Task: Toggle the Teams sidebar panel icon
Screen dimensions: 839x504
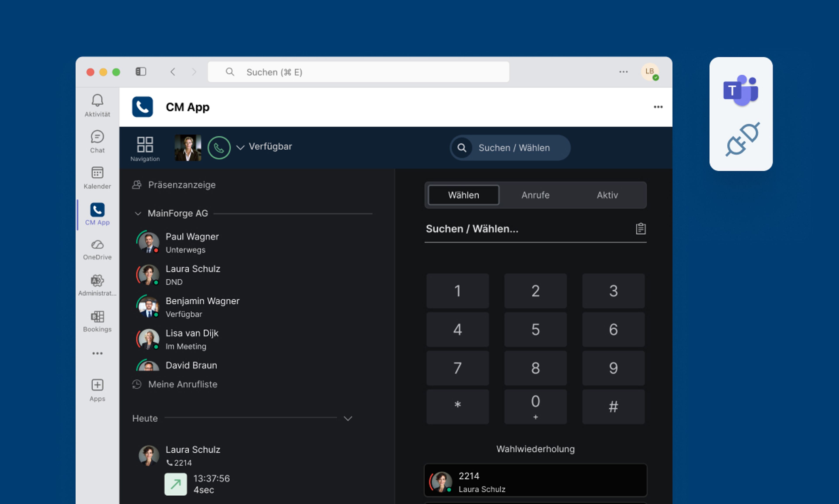Action: pos(141,72)
